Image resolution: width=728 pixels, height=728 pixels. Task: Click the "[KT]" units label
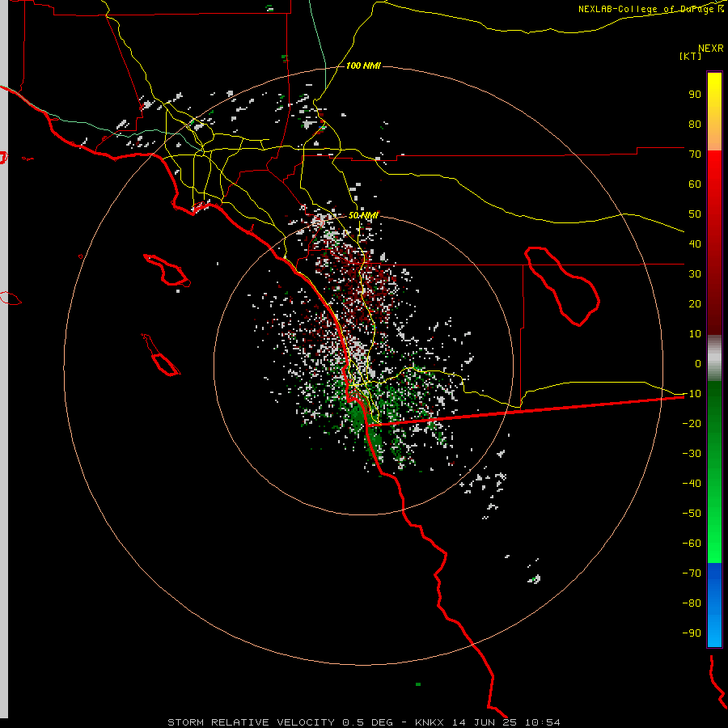click(x=690, y=56)
